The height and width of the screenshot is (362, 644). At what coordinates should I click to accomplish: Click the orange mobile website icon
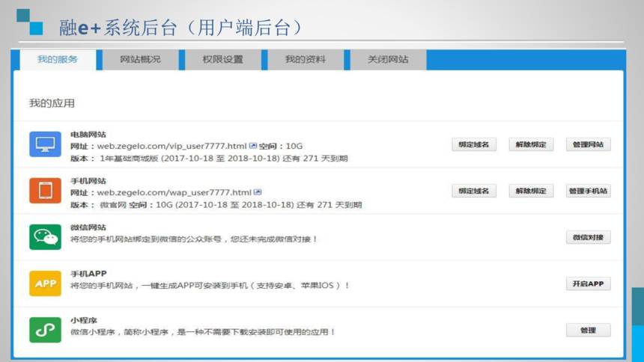(45, 191)
